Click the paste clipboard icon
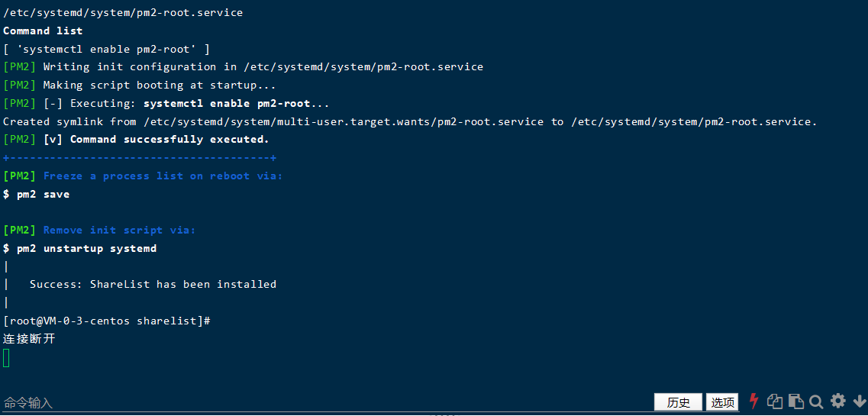 pyautogui.click(x=795, y=401)
